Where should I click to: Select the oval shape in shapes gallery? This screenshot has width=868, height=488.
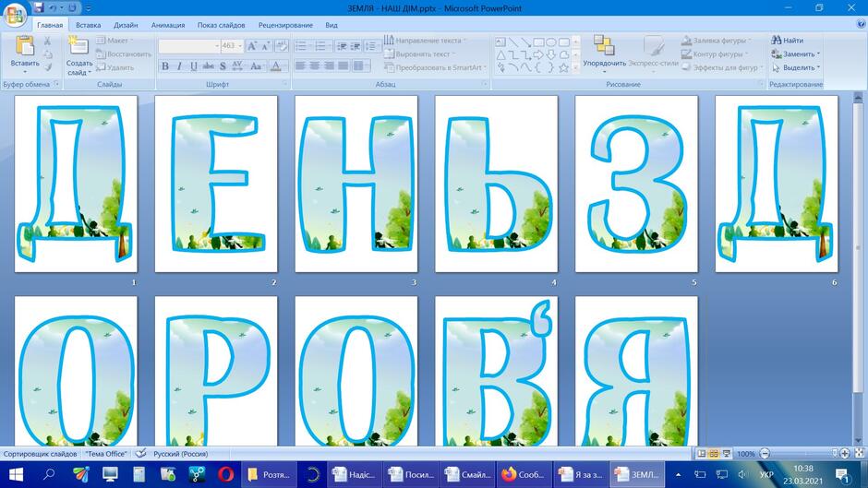tap(550, 42)
